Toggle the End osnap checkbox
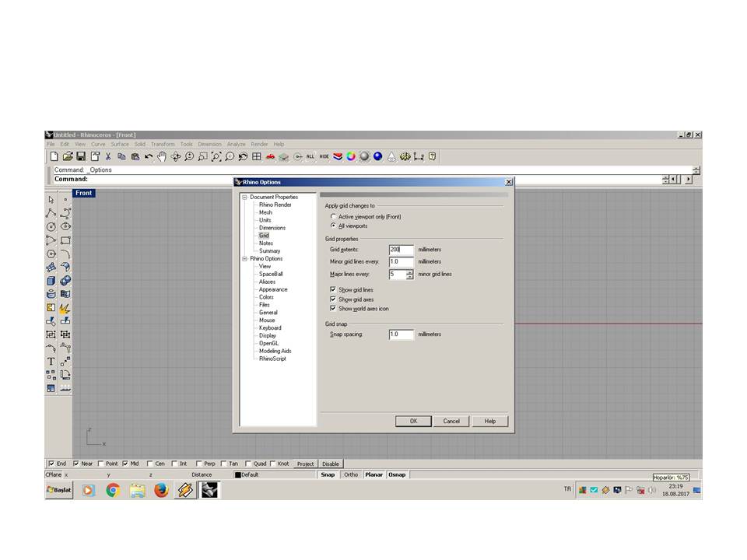 [51, 464]
